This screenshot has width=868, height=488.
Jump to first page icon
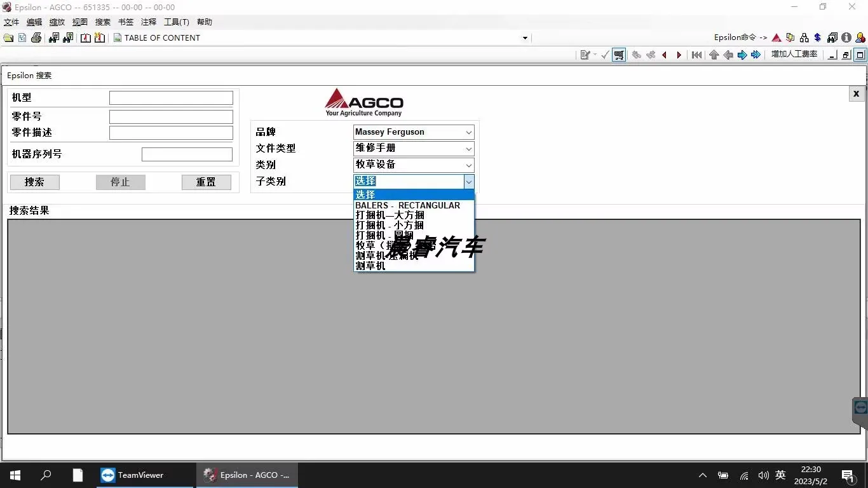tap(697, 55)
